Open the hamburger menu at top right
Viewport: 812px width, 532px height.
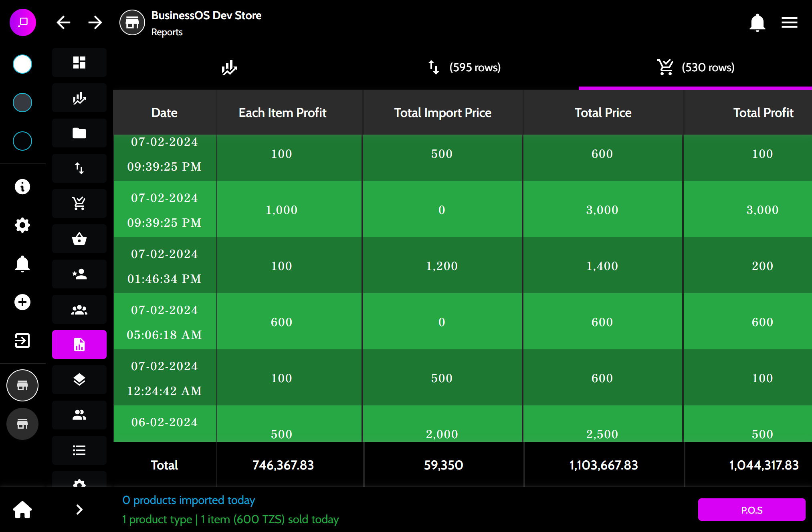tap(789, 22)
